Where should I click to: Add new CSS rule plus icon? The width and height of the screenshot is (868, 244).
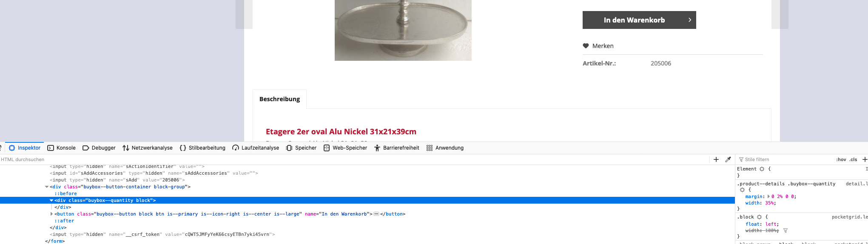pyautogui.click(x=865, y=159)
